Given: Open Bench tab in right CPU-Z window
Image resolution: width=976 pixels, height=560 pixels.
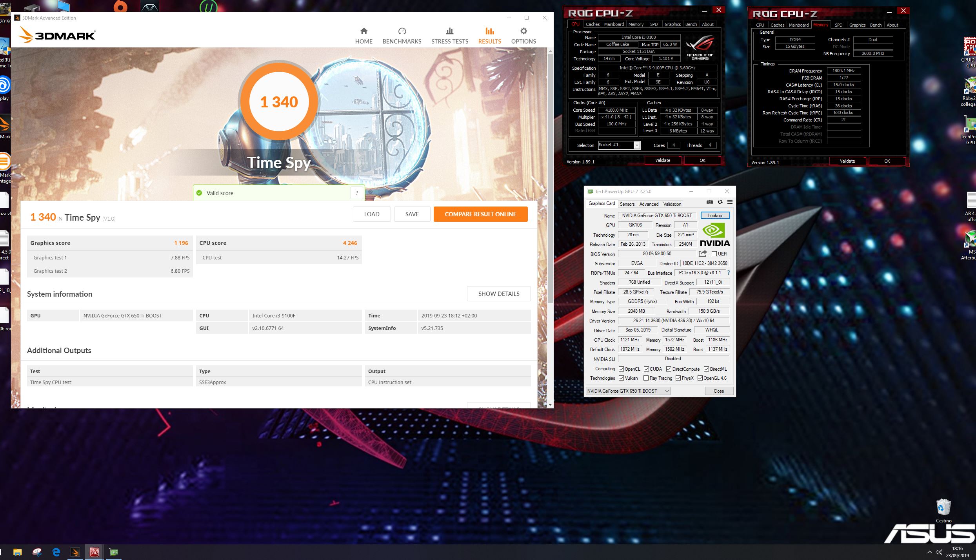Looking at the screenshot, I should pyautogui.click(x=876, y=25).
